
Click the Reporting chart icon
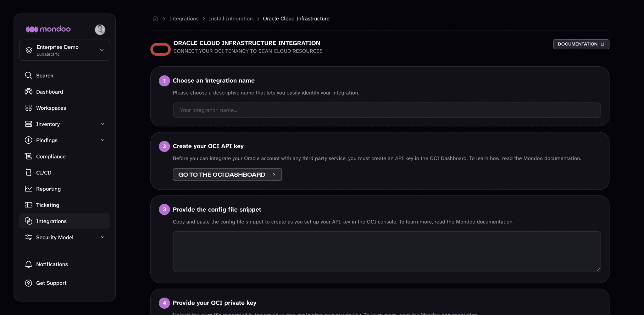[x=28, y=189]
